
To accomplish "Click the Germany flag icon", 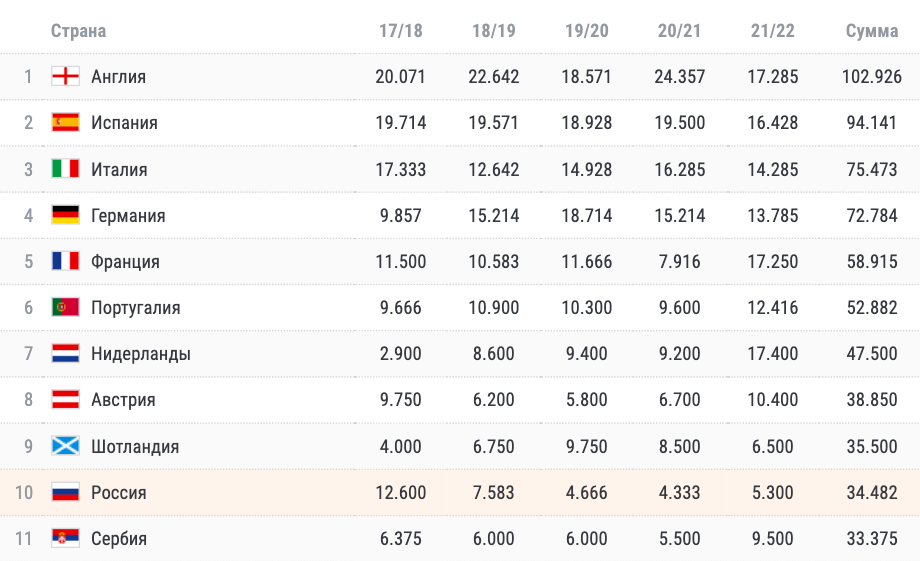I will pos(65,215).
